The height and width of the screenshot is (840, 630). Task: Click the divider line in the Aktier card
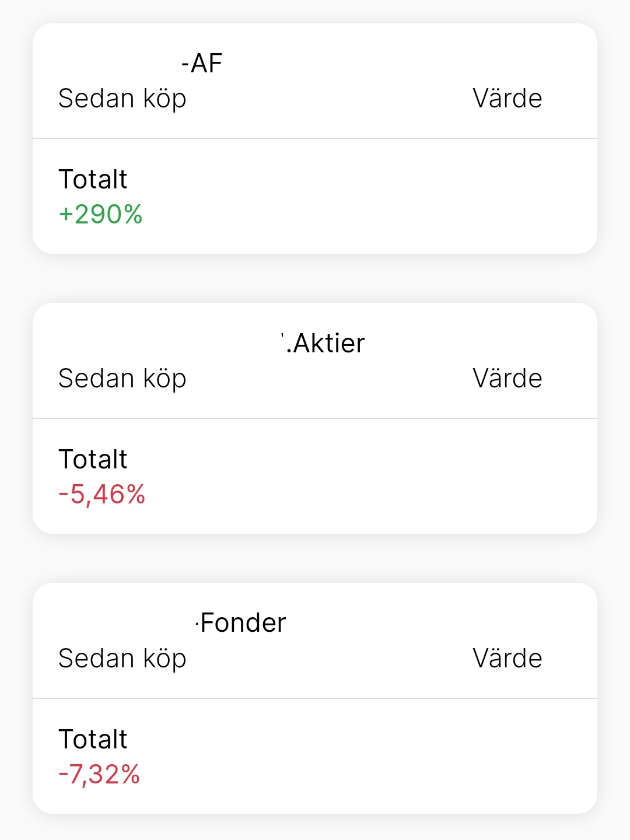tap(315, 418)
